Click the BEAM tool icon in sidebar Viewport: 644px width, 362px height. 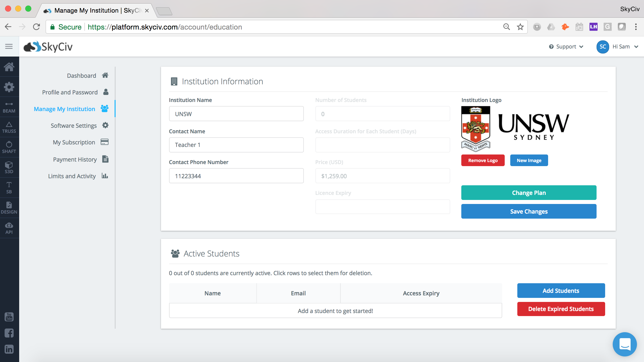(9, 108)
